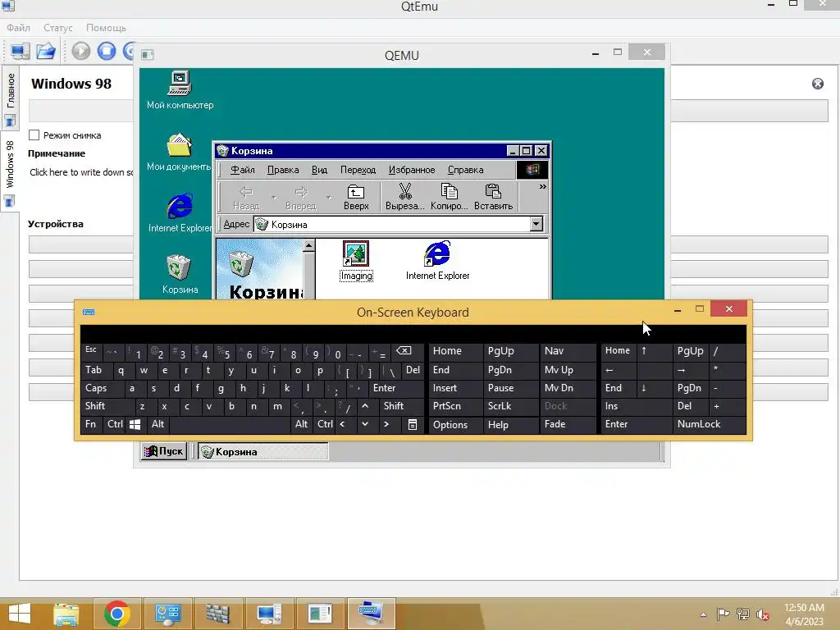
Task: Open the Файл menu in Корзина window
Action: pyautogui.click(x=242, y=170)
